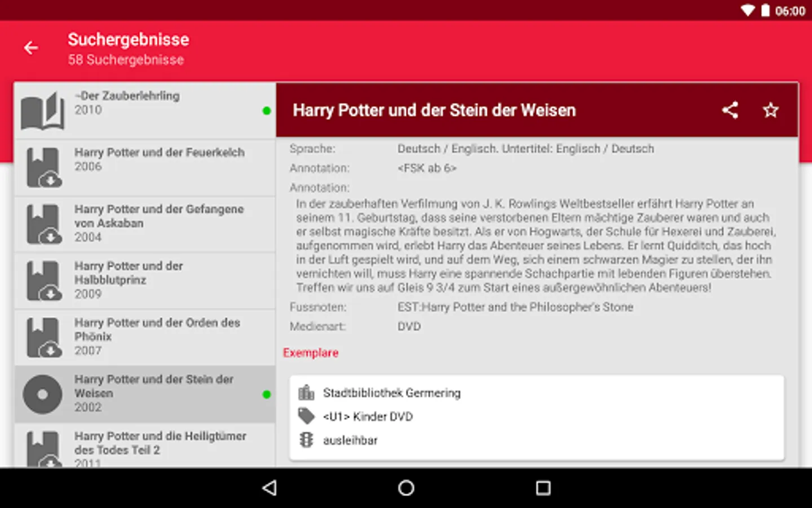
Task: Click the Exemplare section heading
Action: (311, 353)
